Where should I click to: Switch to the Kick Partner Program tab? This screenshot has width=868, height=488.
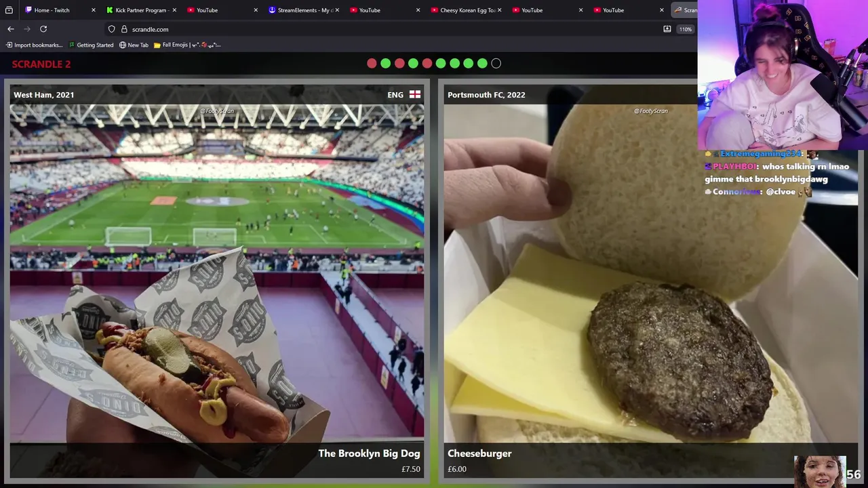[x=140, y=10]
